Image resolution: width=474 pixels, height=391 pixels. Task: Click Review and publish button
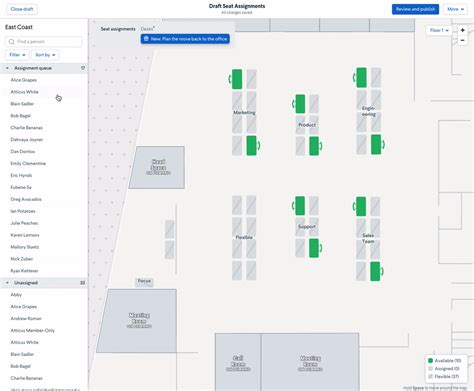[415, 9]
